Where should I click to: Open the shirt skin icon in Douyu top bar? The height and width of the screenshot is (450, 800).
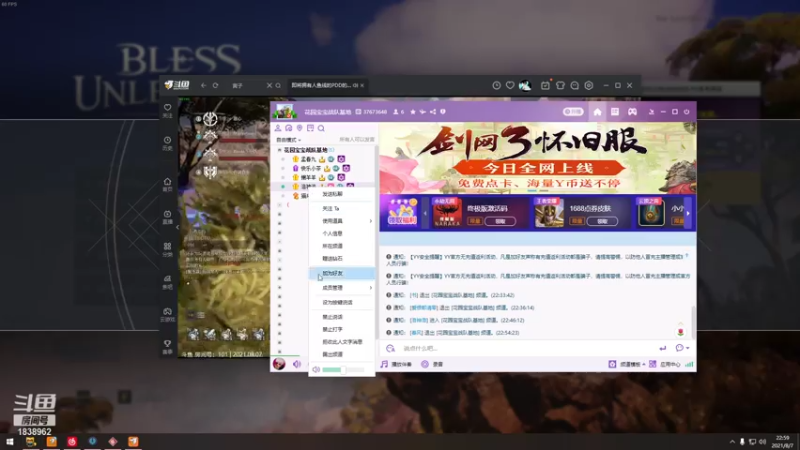pyautogui.click(x=560, y=86)
